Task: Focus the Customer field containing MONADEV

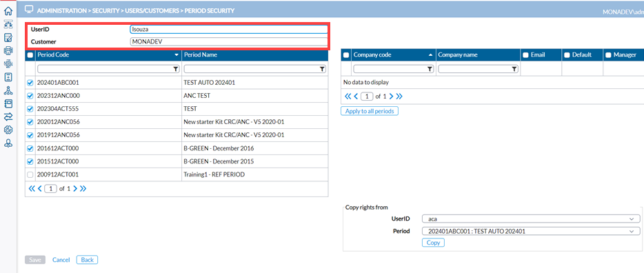Action: click(229, 41)
